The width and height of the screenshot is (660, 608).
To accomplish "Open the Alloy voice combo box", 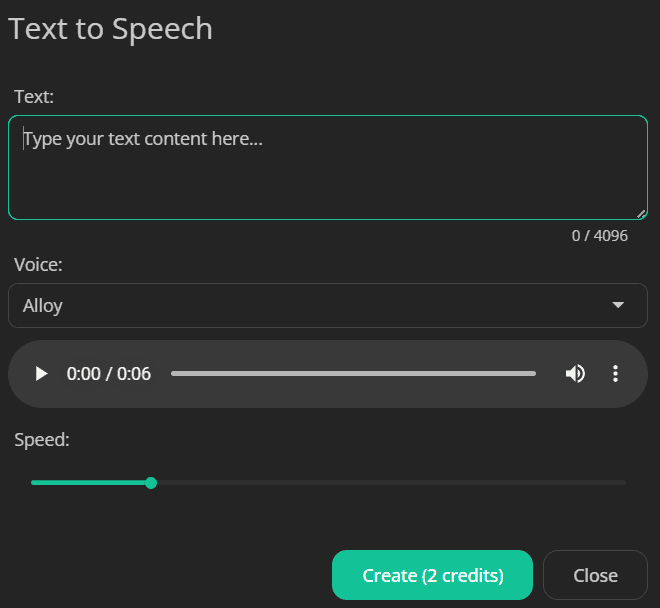I will click(x=327, y=305).
